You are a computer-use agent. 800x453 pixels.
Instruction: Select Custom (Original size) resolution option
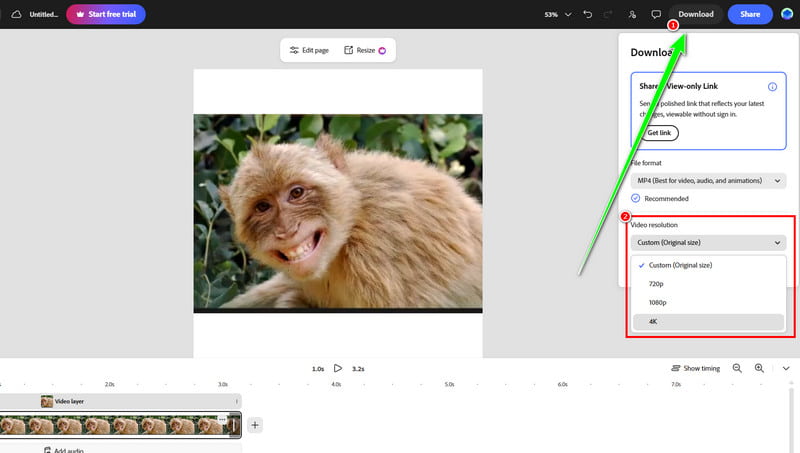(x=708, y=265)
